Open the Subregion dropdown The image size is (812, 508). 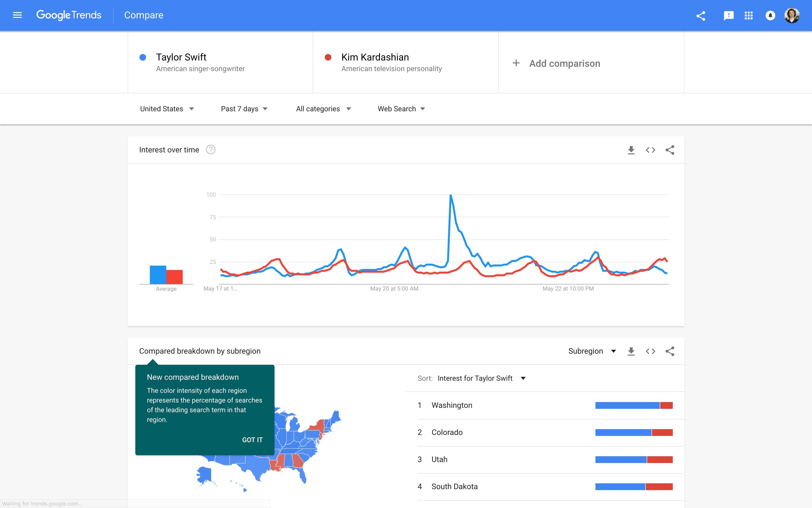point(592,351)
